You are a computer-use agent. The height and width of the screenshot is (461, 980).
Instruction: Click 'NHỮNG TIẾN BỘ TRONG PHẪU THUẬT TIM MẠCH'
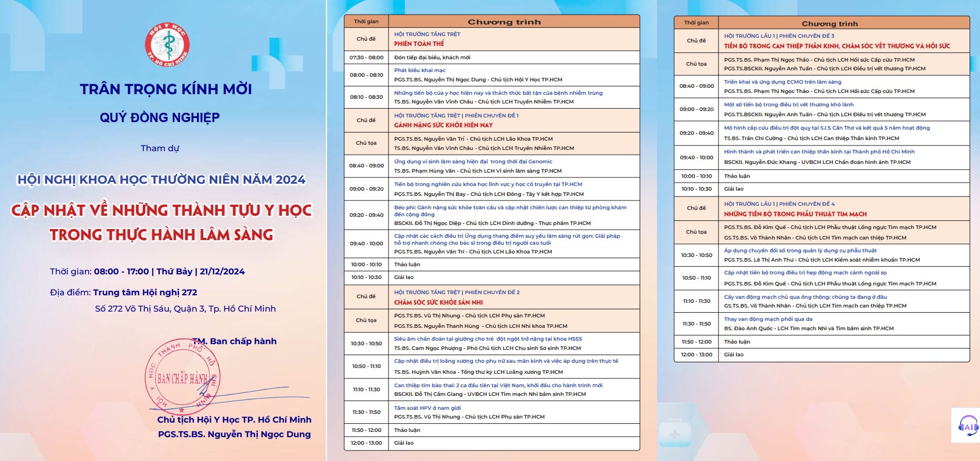(795, 214)
